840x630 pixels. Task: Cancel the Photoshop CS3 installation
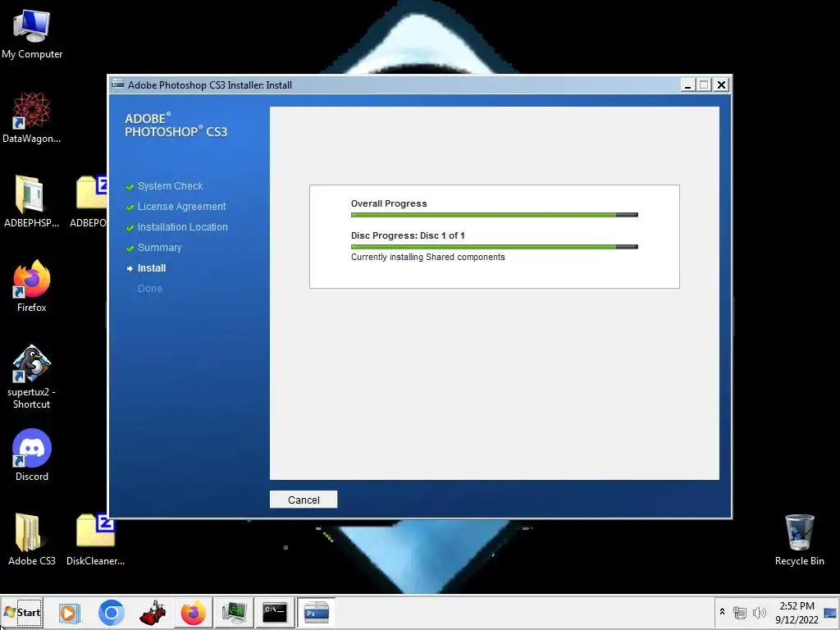304,500
